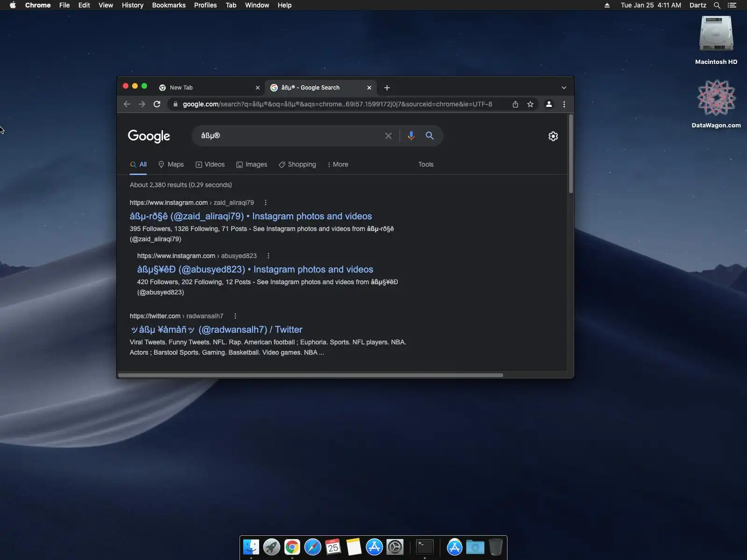Image resolution: width=747 pixels, height=560 pixels.
Task: Submit search with the magnifier button
Action: click(430, 136)
